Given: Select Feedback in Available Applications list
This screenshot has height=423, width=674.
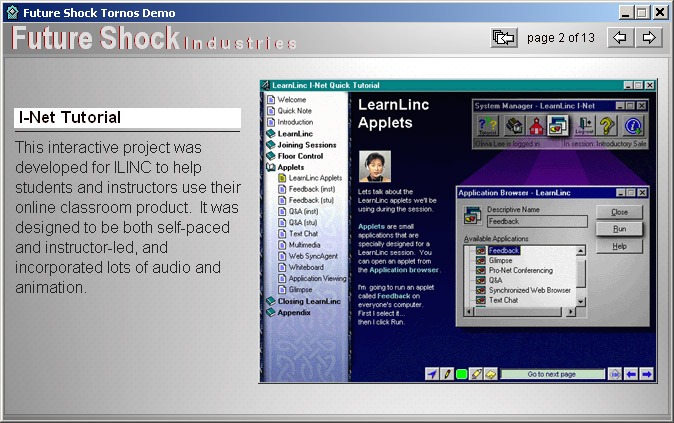Looking at the screenshot, I should [504, 251].
